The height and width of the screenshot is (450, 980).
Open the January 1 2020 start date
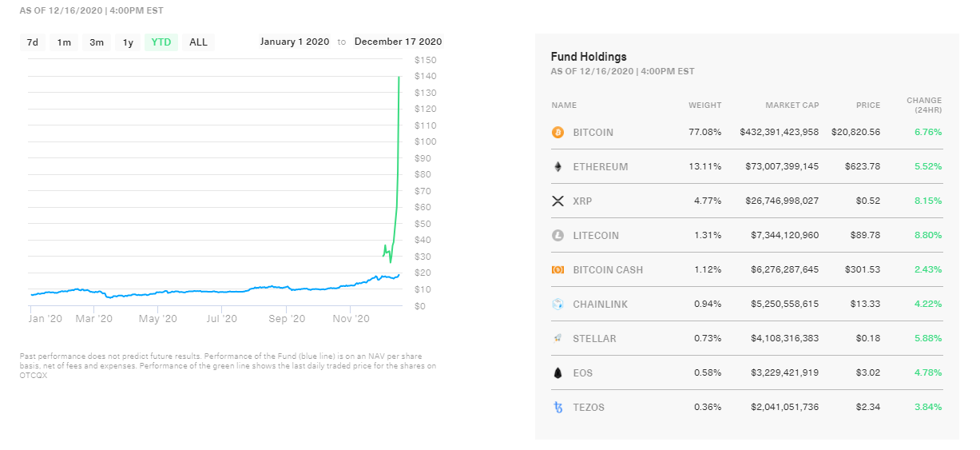(x=294, y=42)
